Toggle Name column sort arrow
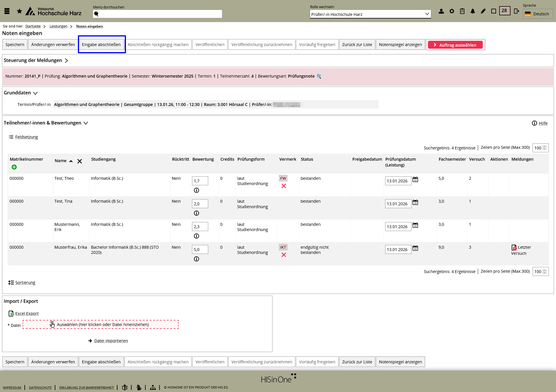 [71, 161]
